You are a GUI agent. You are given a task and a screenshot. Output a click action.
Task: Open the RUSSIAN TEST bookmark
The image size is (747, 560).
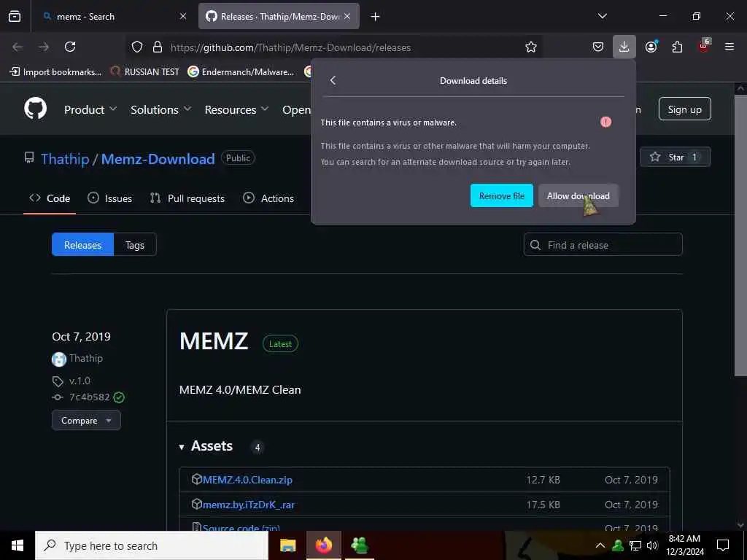145,72
